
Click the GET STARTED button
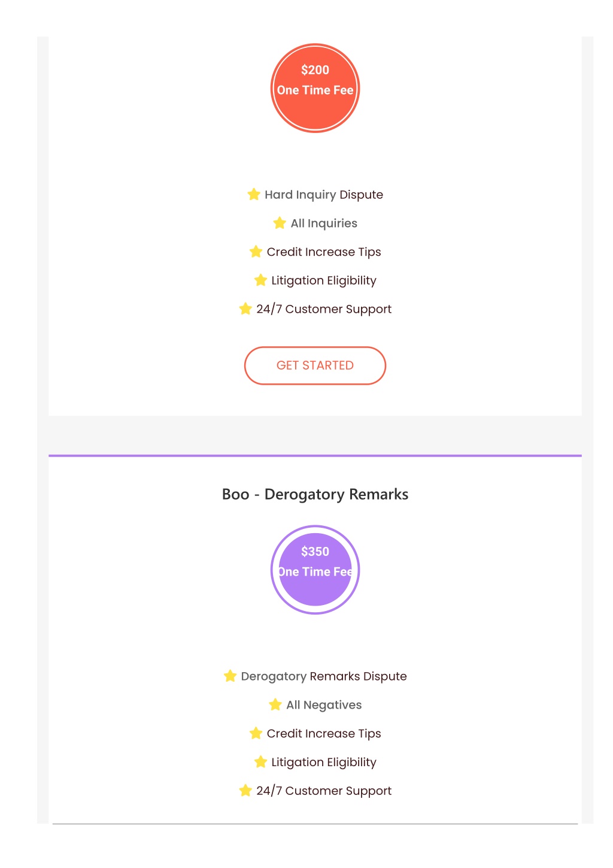coord(315,365)
